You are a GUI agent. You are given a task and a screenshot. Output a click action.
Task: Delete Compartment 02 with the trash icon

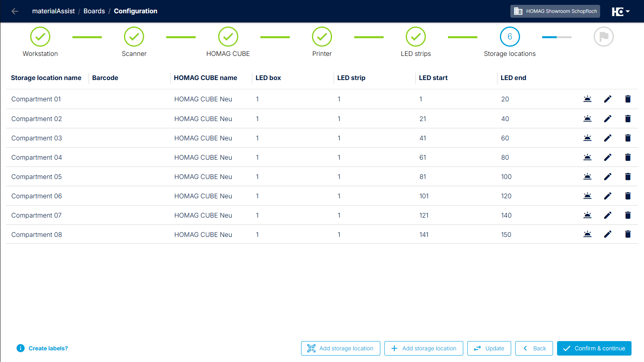pyautogui.click(x=628, y=119)
